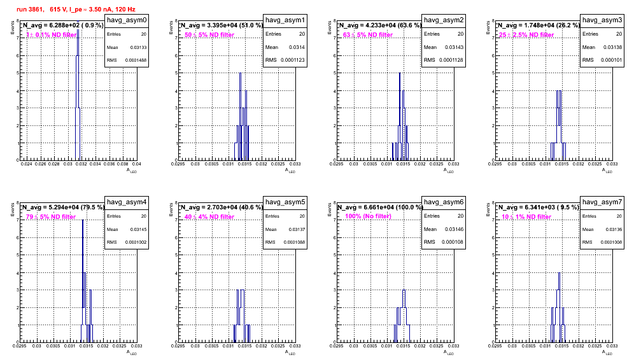Pick the Mean value 0.03146

(x=454, y=229)
